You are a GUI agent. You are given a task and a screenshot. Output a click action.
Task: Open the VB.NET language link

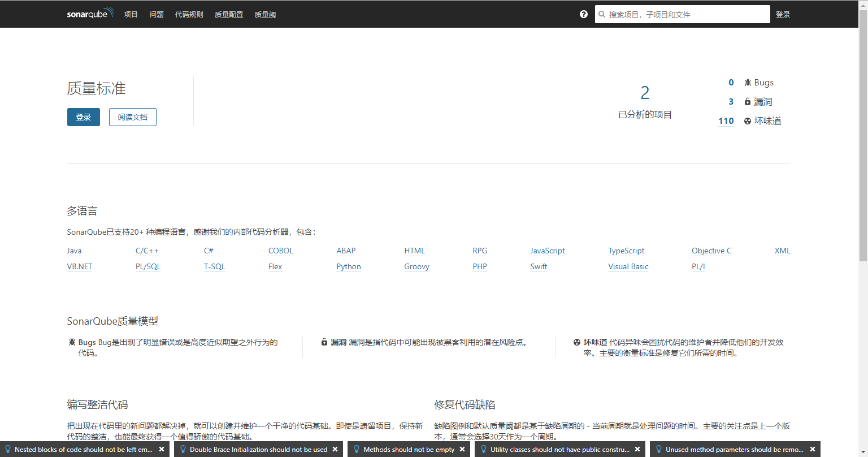click(80, 266)
